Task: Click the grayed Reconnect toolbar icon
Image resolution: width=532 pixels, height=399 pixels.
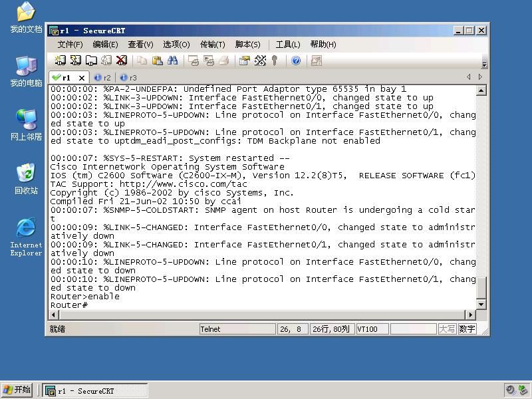Action: click(x=106, y=61)
